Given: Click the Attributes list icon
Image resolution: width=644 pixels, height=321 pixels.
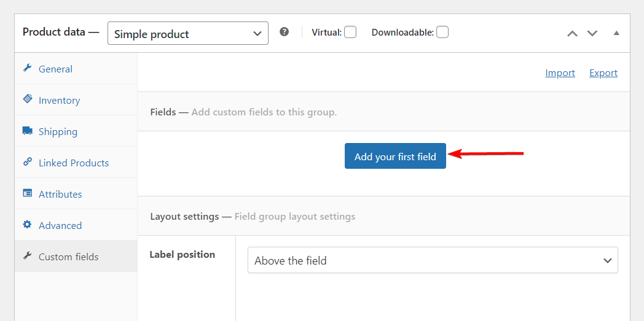Looking at the screenshot, I should click(28, 193).
